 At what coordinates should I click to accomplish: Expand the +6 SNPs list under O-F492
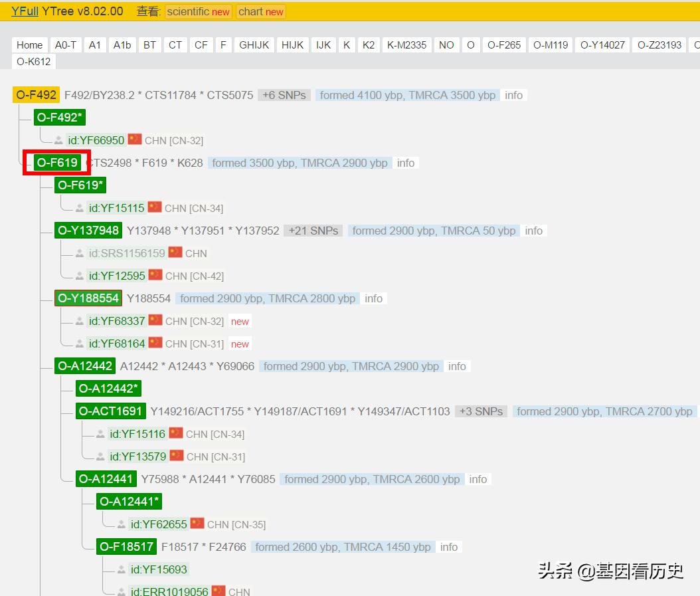click(284, 94)
